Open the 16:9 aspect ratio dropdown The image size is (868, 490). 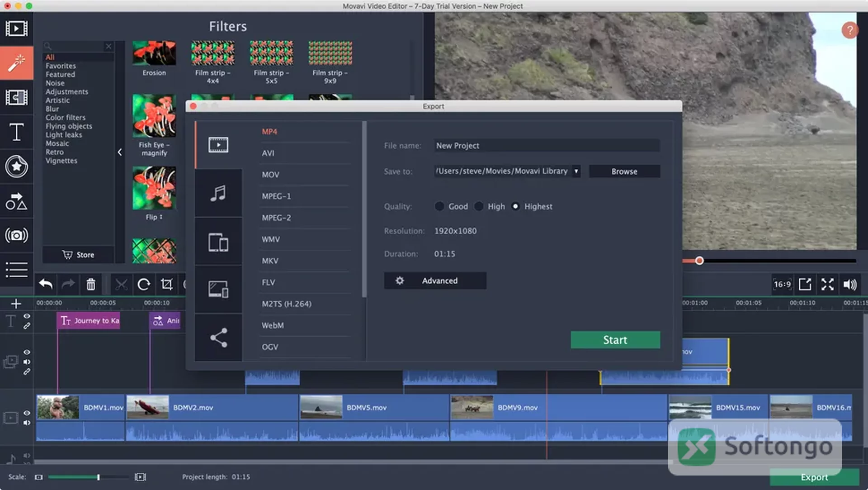pyautogui.click(x=782, y=284)
